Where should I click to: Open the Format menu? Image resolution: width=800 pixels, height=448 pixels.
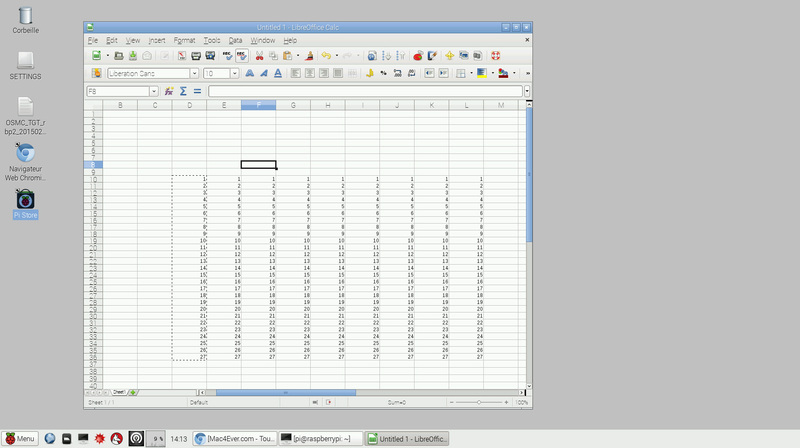(x=184, y=40)
